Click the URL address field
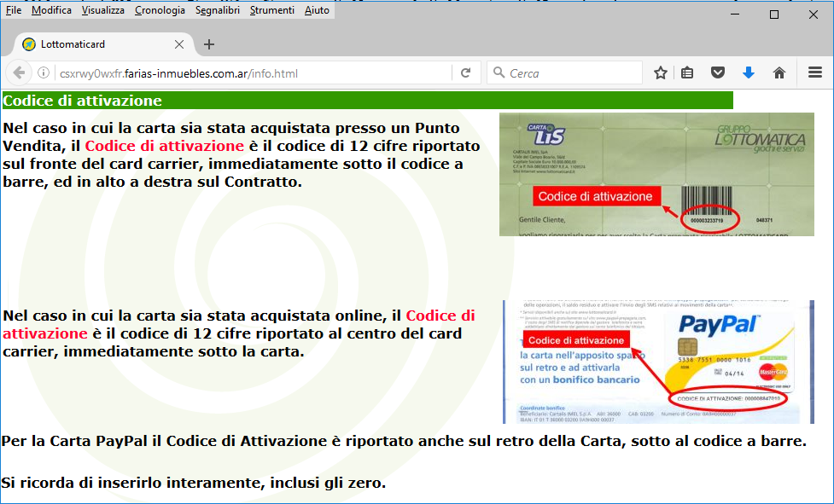This screenshot has width=834, height=504. pos(253,73)
